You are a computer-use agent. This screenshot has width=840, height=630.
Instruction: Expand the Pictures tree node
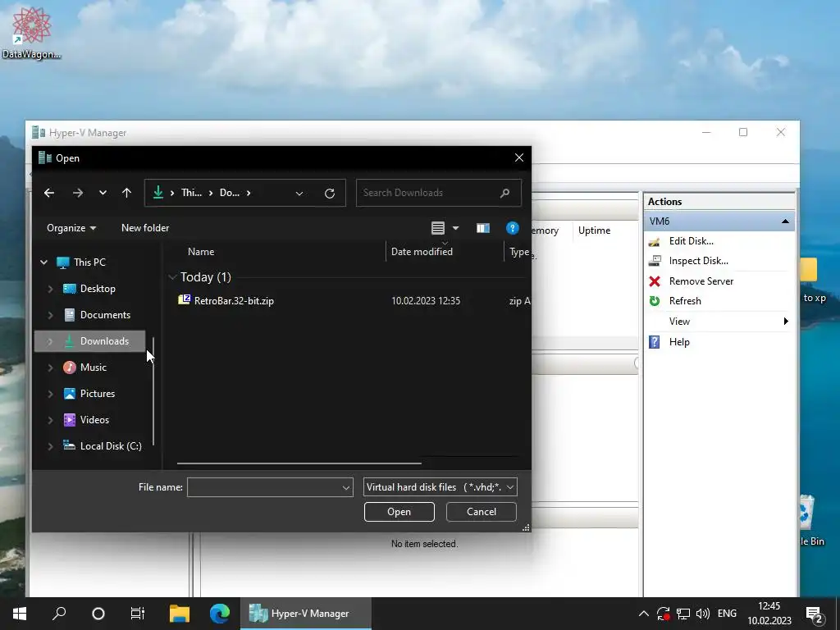point(50,394)
